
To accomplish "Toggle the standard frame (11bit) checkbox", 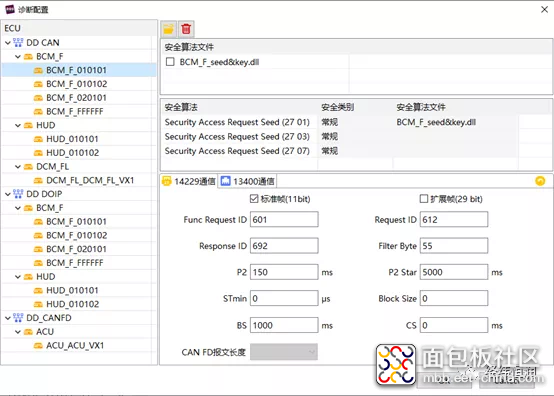I will pyautogui.click(x=254, y=199).
